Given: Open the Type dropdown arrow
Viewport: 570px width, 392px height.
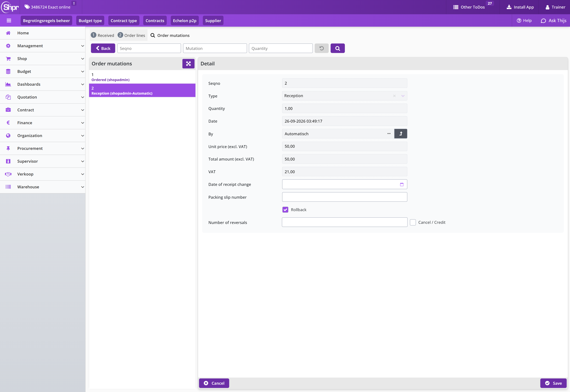Looking at the screenshot, I should [x=403, y=96].
